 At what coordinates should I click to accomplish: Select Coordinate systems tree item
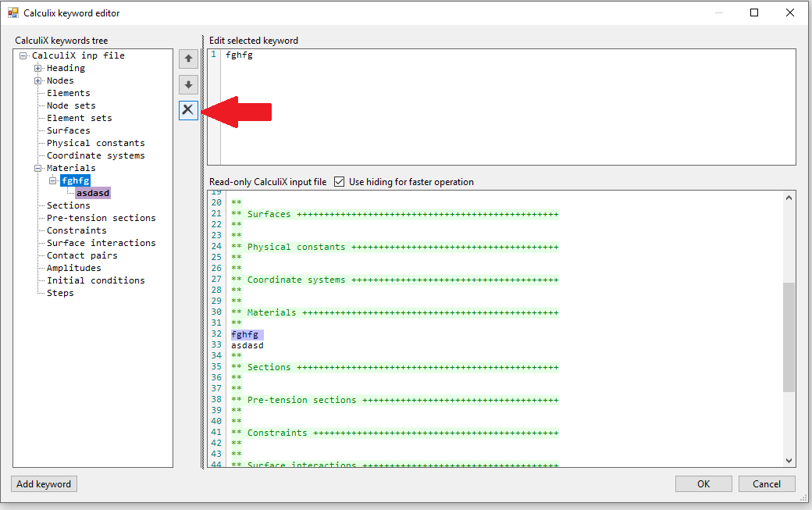tap(96, 155)
